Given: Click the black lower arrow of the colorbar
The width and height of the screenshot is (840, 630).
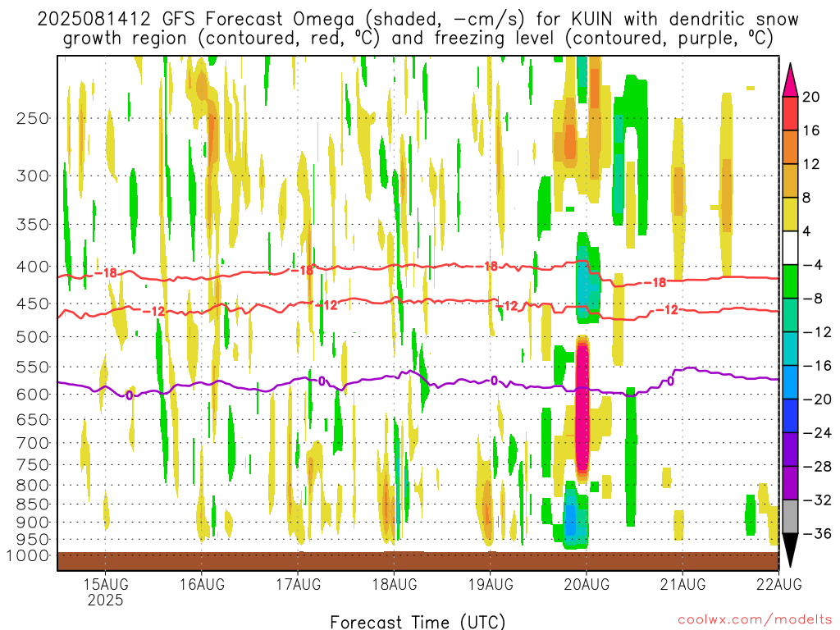Looking at the screenshot, I should [790, 550].
